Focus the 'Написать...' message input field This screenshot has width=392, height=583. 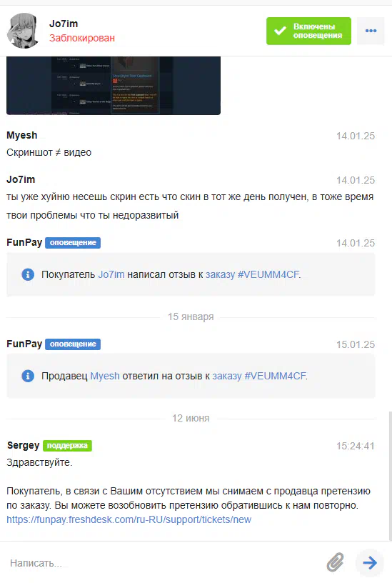pos(164,562)
